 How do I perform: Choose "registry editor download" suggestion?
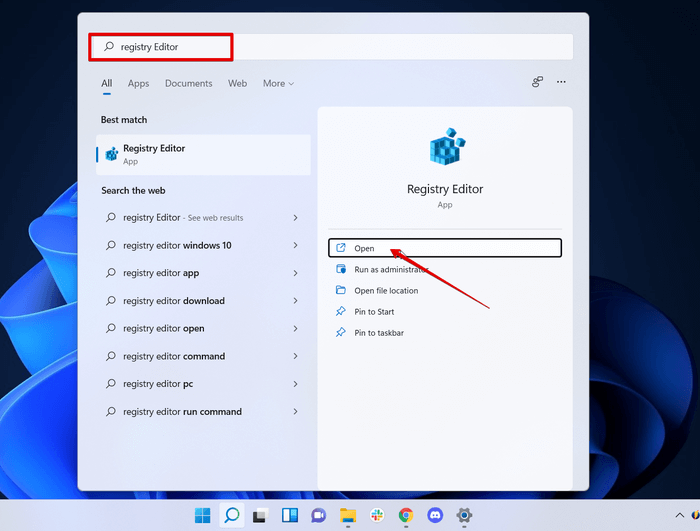(x=174, y=301)
